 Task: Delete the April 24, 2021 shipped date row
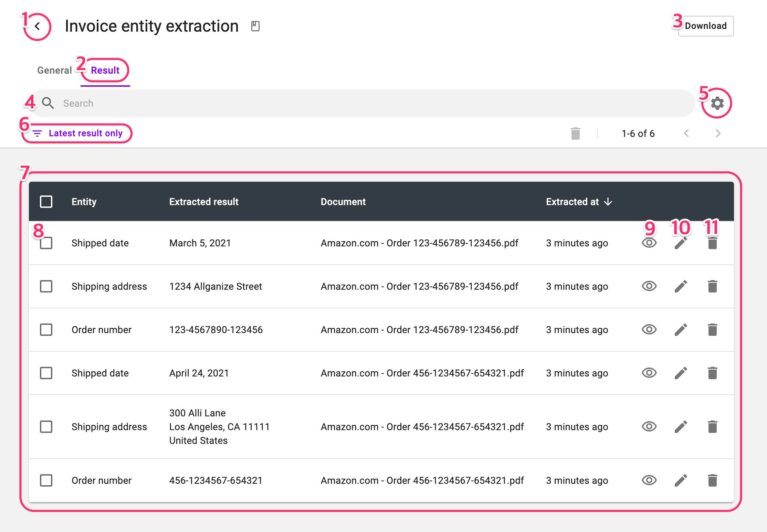[x=712, y=373]
